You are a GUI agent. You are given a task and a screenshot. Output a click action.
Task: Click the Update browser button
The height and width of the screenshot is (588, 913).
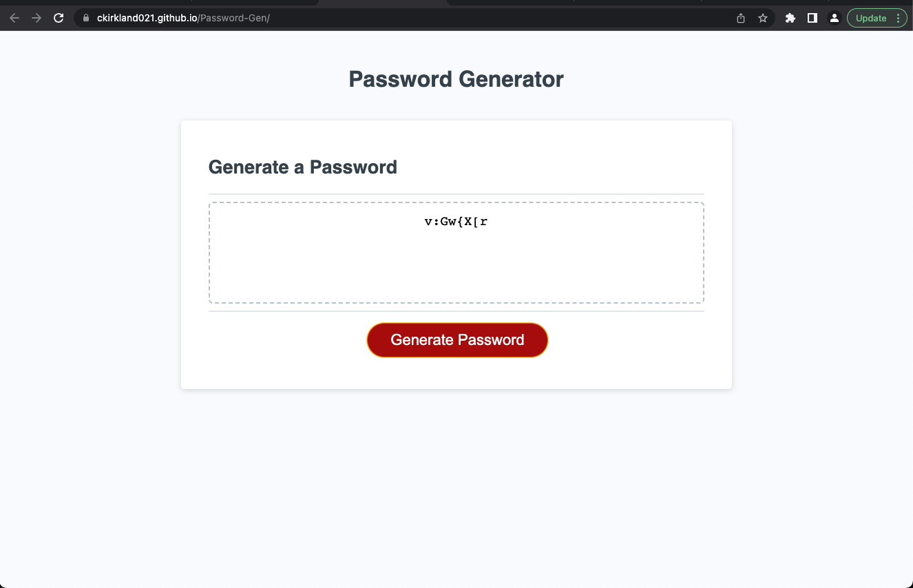click(x=872, y=18)
